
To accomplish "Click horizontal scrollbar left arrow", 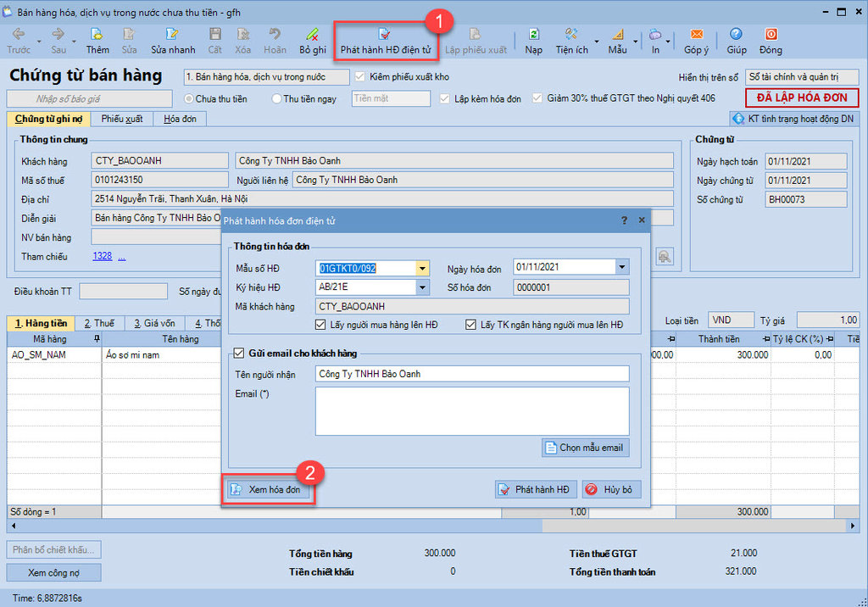I will coord(14,526).
